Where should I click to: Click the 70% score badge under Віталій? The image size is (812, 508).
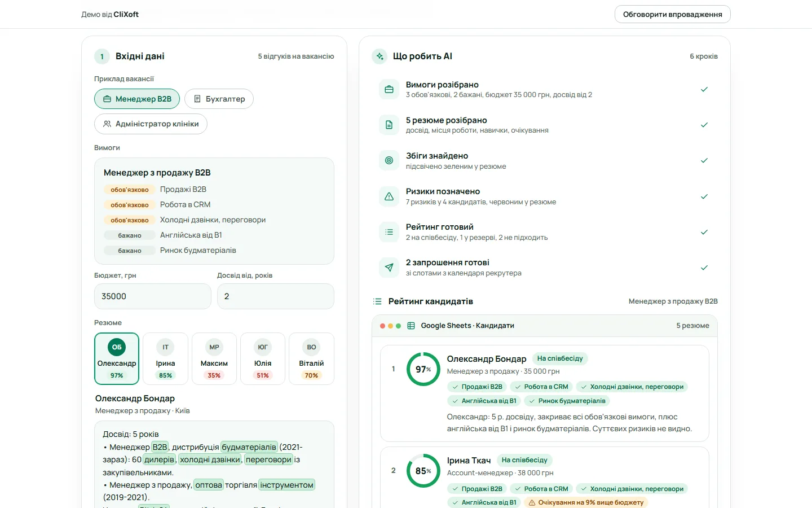click(x=311, y=375)
